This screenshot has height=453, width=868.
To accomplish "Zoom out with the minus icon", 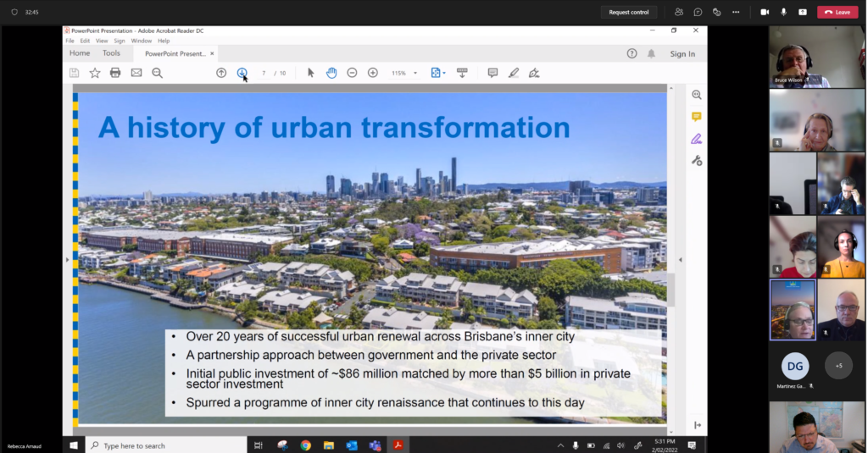I will coord(352,73).
